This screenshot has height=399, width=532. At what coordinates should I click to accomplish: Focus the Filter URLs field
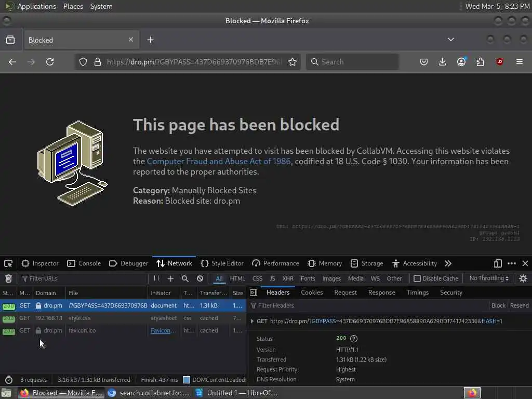(x=84, y=278)
